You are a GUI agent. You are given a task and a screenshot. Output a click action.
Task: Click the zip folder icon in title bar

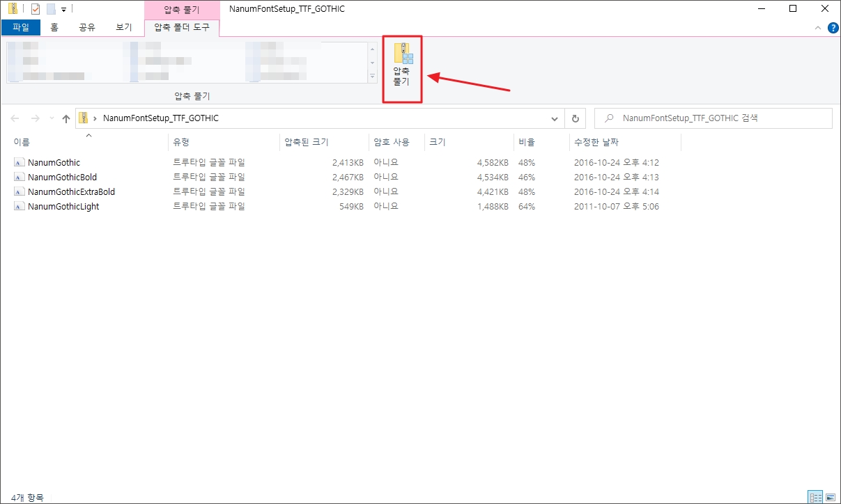click(x=13, y=9)
